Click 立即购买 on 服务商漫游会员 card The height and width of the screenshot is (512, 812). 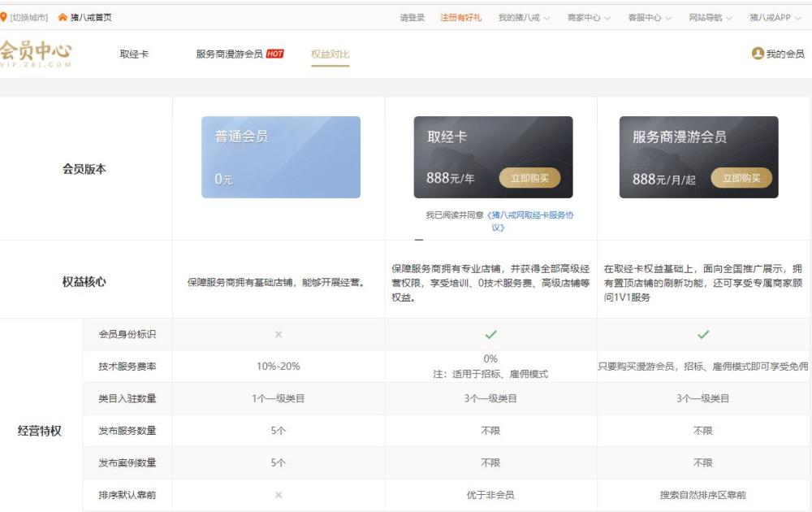[x=741, y=178]
